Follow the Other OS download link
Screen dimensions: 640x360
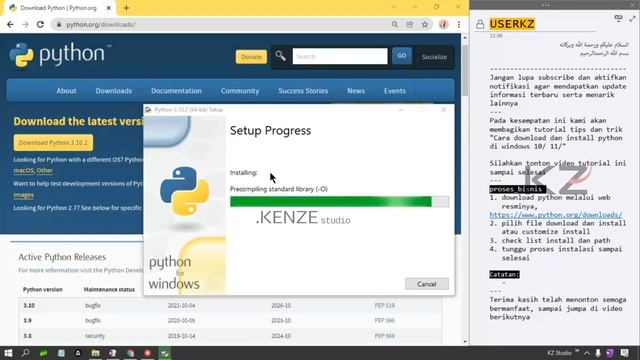coord(44,171)
